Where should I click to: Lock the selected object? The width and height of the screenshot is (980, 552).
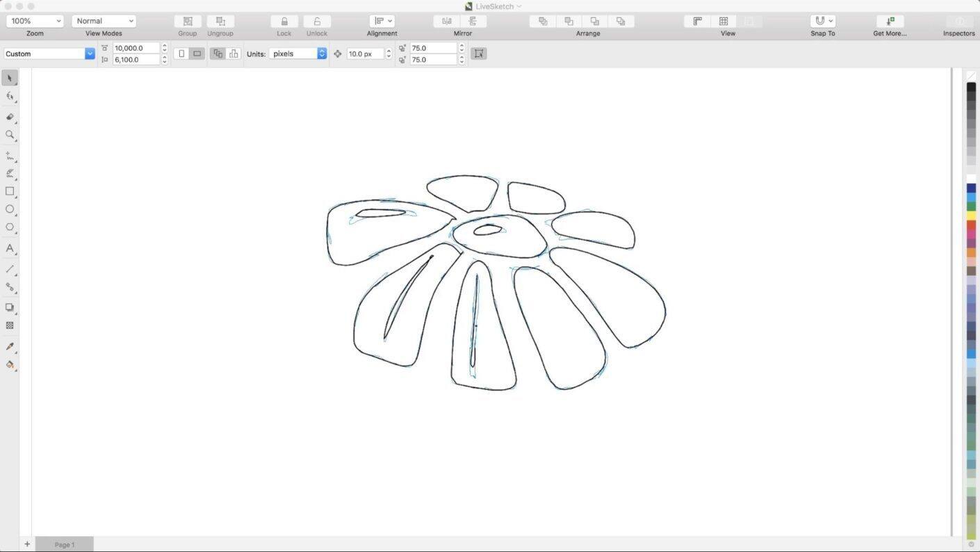[x=284, y=21]
